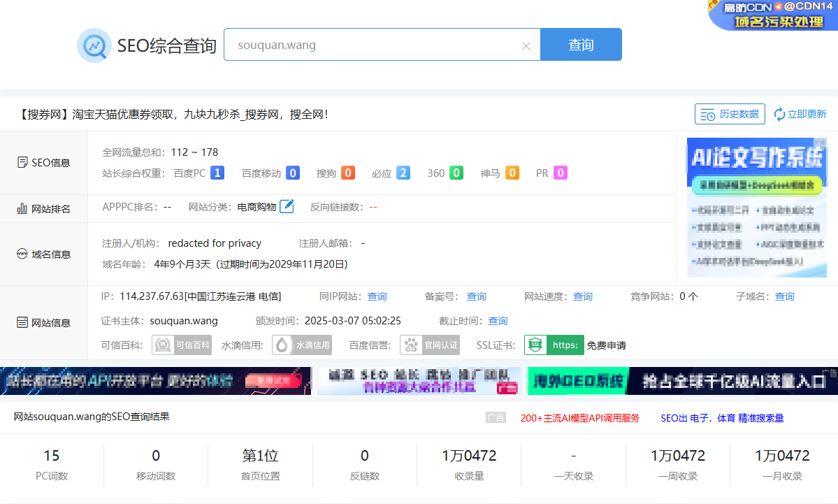Click the 可信百科 badge

[182, 345]
